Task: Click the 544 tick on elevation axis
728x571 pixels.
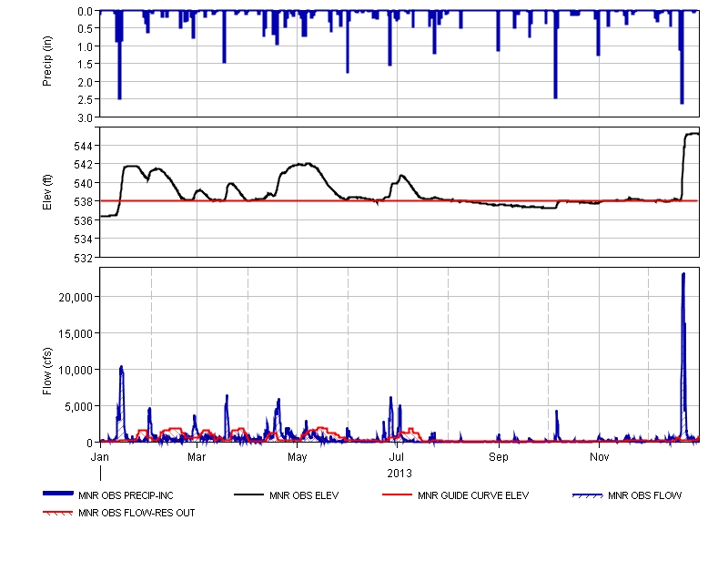Action: [83, 146]
